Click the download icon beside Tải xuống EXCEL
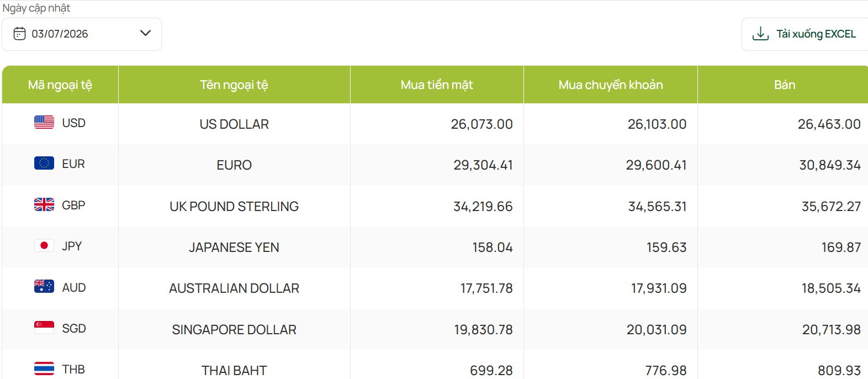 coord(760,34)
